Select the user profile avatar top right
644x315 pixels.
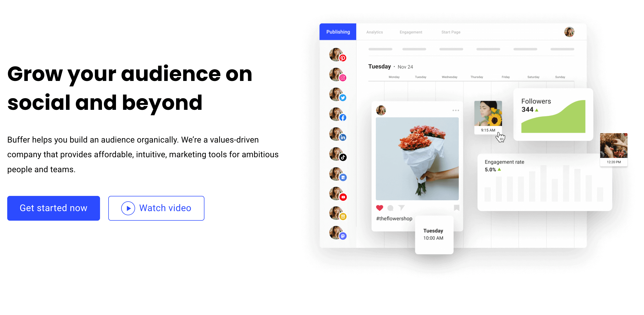click(x=570, y=32)
